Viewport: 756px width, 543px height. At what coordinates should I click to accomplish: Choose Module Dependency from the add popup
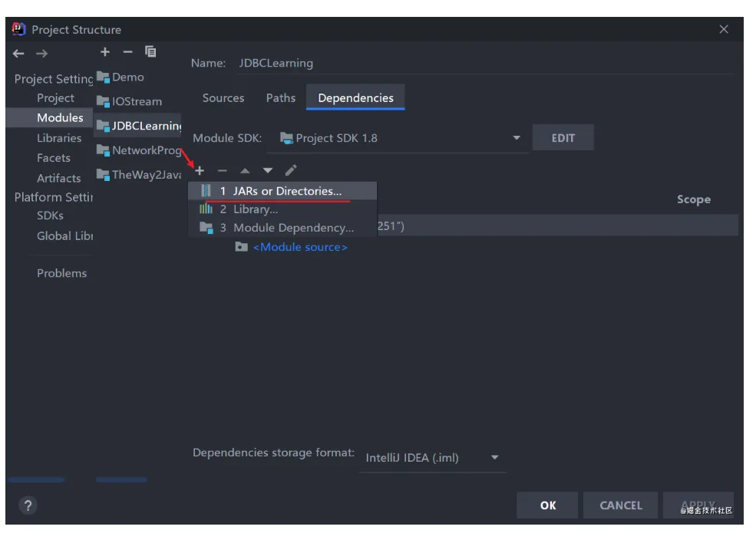282,228
